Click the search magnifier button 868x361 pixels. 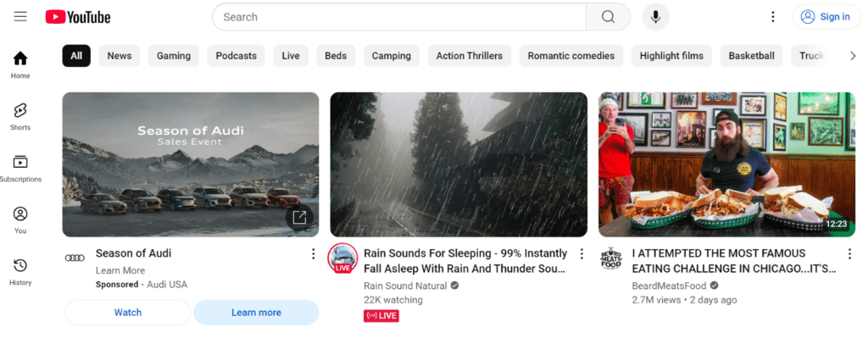[x=608, y=17]
